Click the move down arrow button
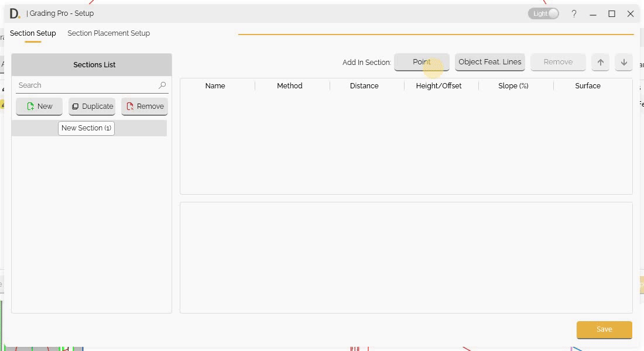 pos(624,62)
